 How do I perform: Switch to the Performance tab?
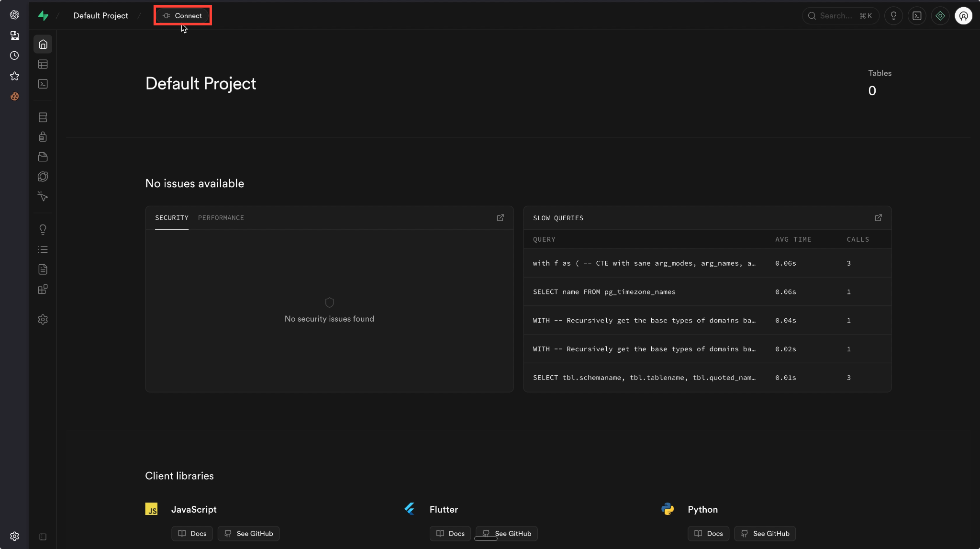[x=221, y=218]
